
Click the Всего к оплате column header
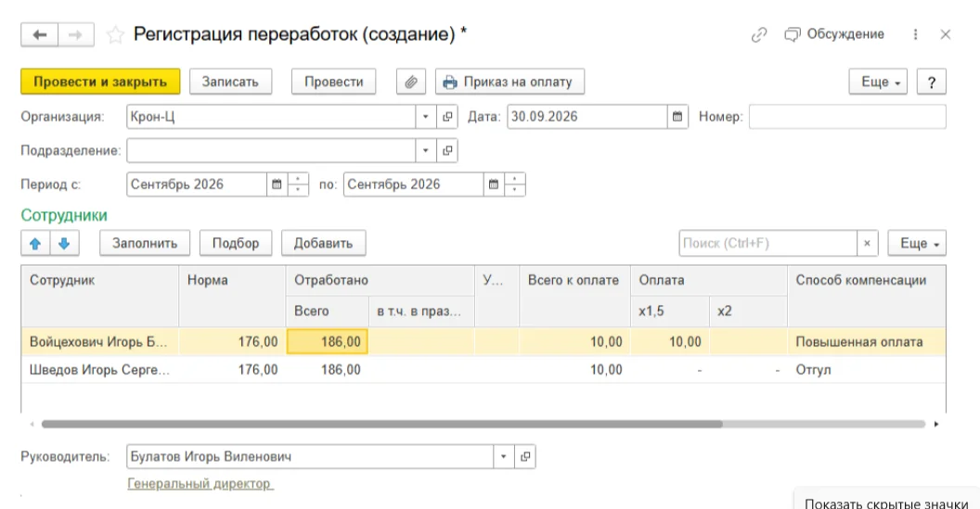[x=575, y=296]
